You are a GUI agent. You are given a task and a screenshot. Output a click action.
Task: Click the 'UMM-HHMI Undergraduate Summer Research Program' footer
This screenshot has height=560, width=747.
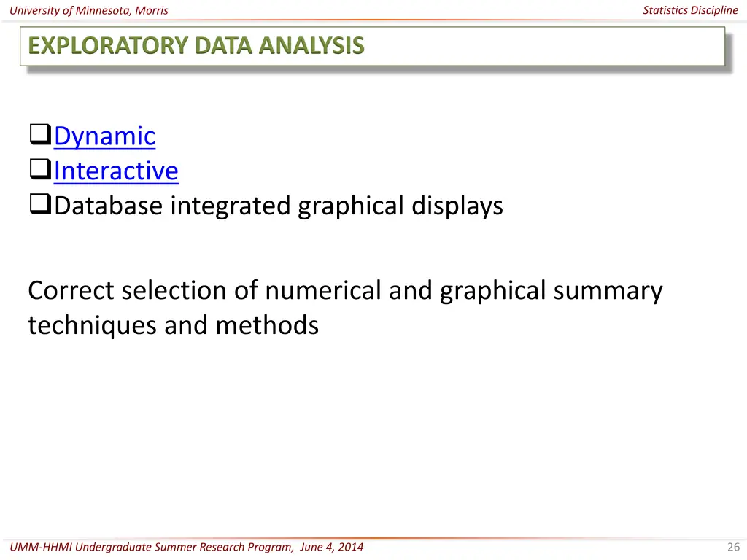[152, 547]
